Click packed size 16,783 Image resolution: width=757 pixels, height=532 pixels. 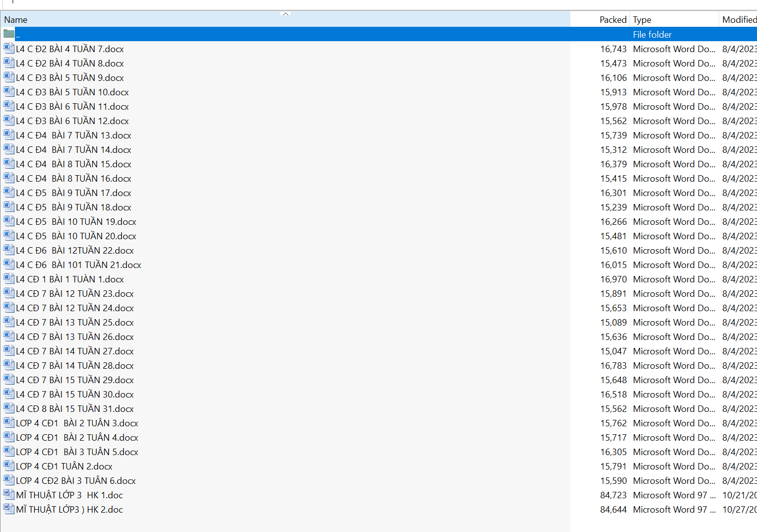(x=614, y=366)
